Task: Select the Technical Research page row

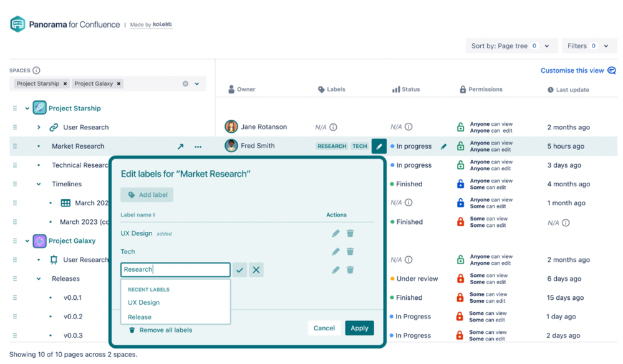Action: pos(79,165)
